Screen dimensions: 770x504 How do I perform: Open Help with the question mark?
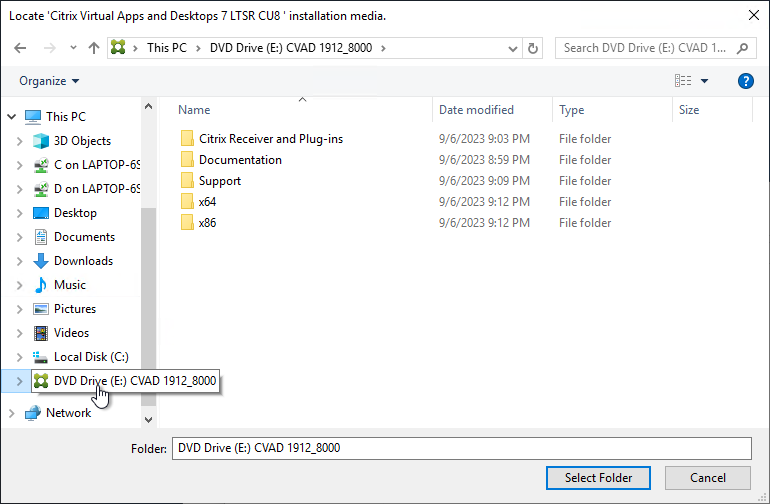[745, 81]
